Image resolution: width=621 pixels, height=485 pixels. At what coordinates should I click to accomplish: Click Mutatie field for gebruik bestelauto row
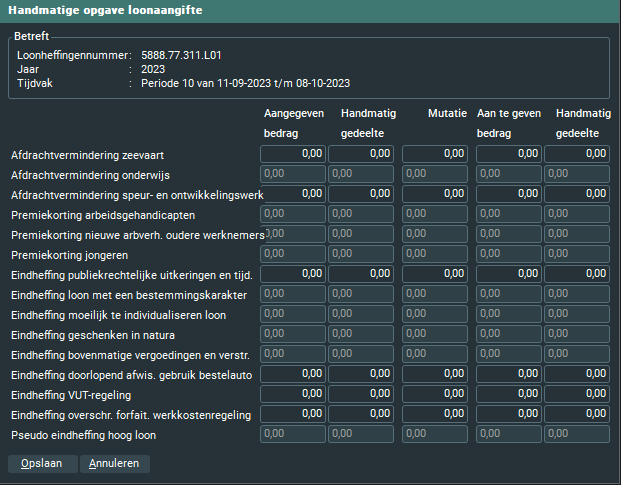[x=435, y=374]
